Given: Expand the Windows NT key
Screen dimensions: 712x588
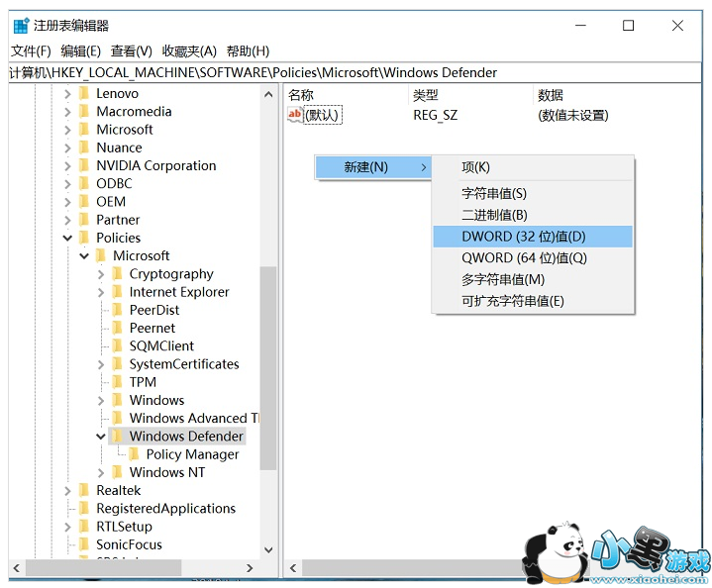Looking at the screenshot, I should pyautogui.click(x=101, y=472).
